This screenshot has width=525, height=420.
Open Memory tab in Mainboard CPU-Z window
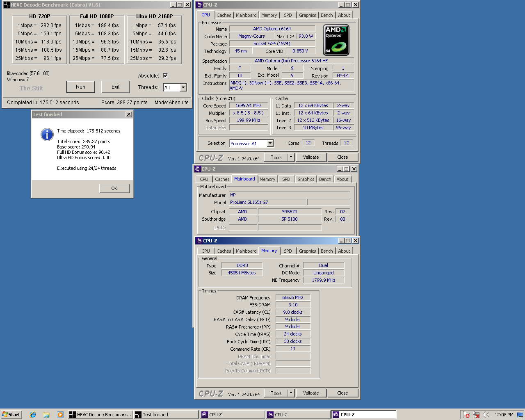(267, 179)
